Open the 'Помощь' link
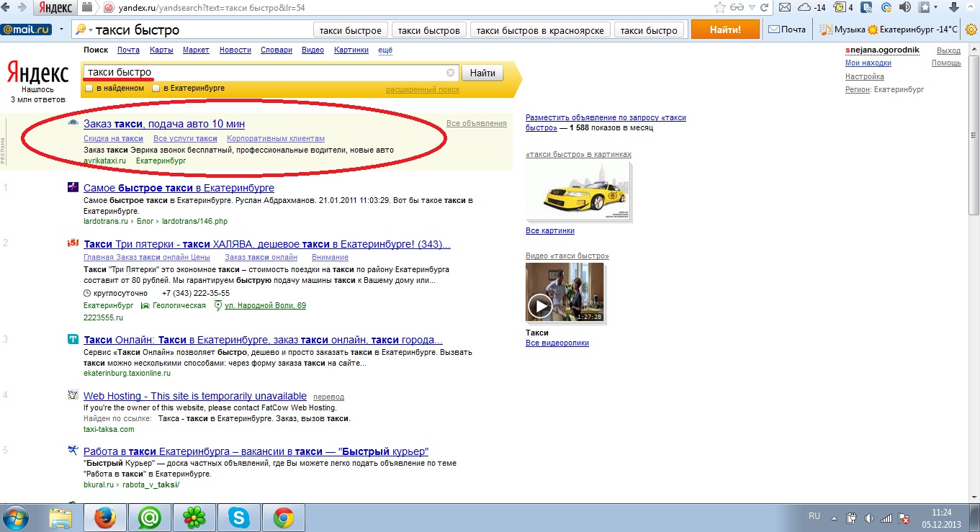This screenshot has height=532, width=980. (946, 63)
